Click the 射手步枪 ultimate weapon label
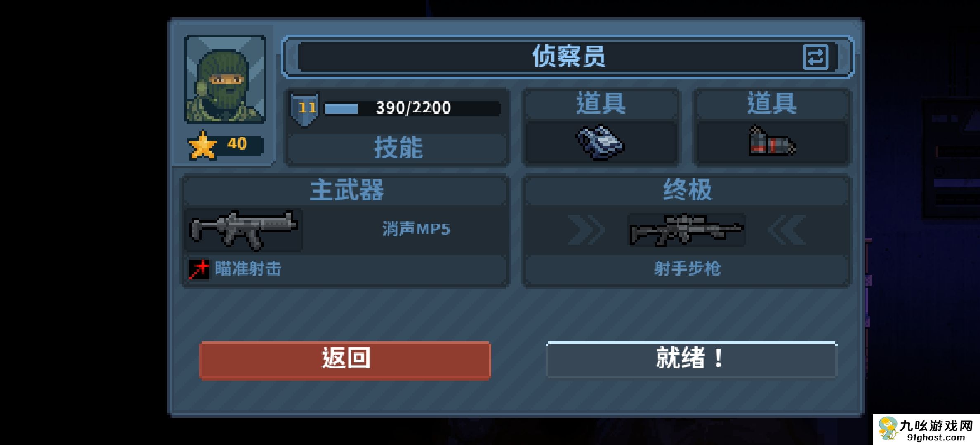The image size is (980, 445). point(687,269)
